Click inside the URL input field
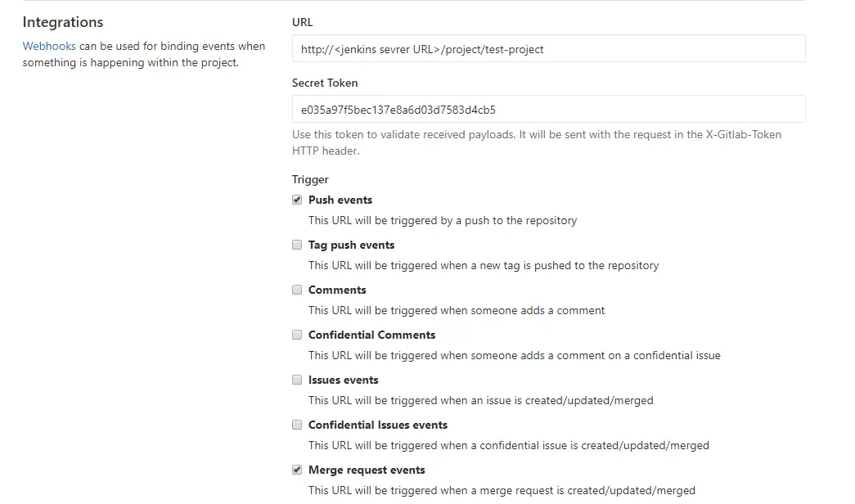Viewport: 855px width, 504px height. [x=548, y=48]
